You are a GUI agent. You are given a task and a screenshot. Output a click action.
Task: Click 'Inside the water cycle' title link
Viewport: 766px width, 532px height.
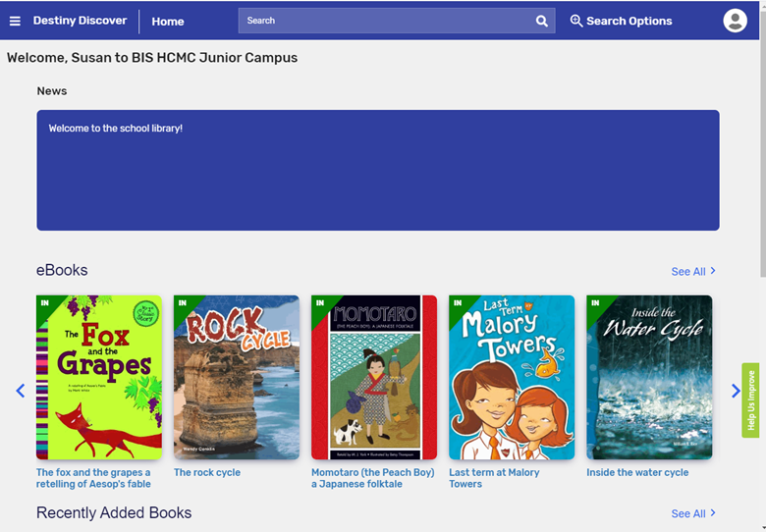(x=637, y=472)
